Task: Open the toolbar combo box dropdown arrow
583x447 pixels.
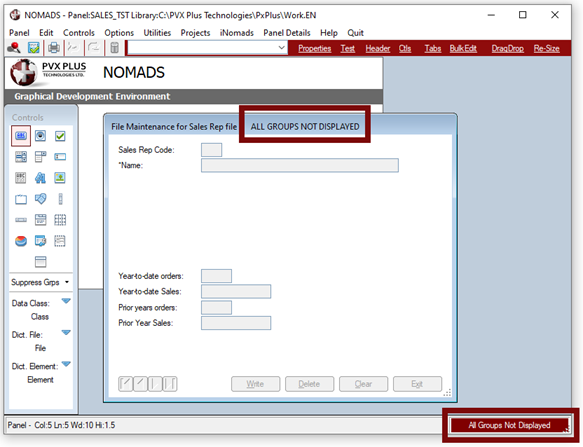Action: (x=281, y=48)
